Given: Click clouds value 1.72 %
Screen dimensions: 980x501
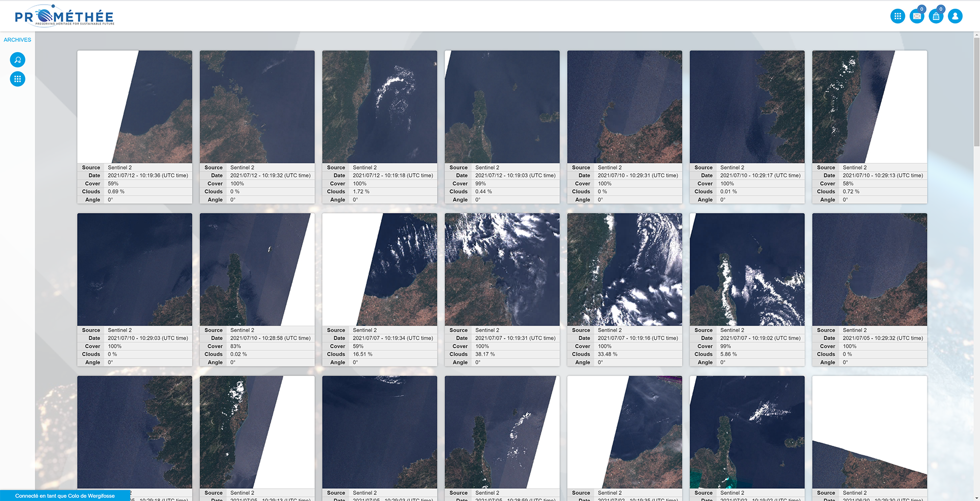Looking at the screenshot, I should [361, 192].
